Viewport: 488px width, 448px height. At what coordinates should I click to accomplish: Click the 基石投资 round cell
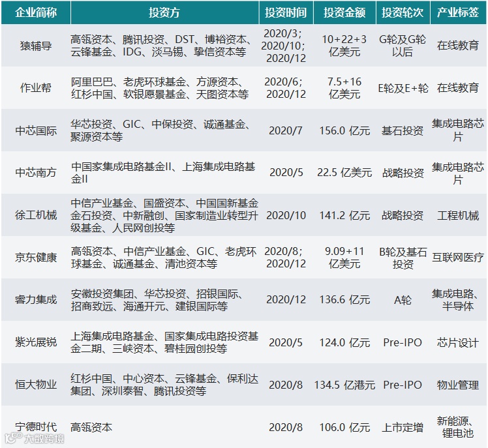coord(403,130)
